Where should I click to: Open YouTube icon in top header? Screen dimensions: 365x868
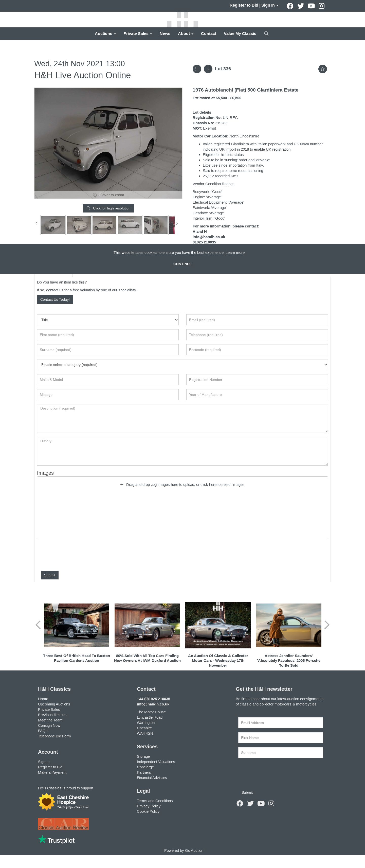[x=311, y=6]
